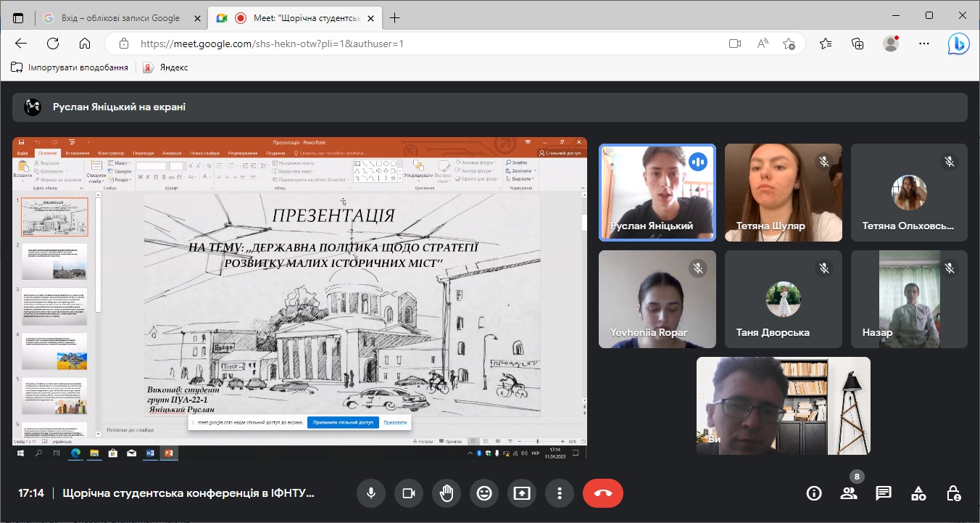Raise your hand in the meeting
The width and height of the screenshot is (980, 523).
pyautogui.click(x=447, y=493)
